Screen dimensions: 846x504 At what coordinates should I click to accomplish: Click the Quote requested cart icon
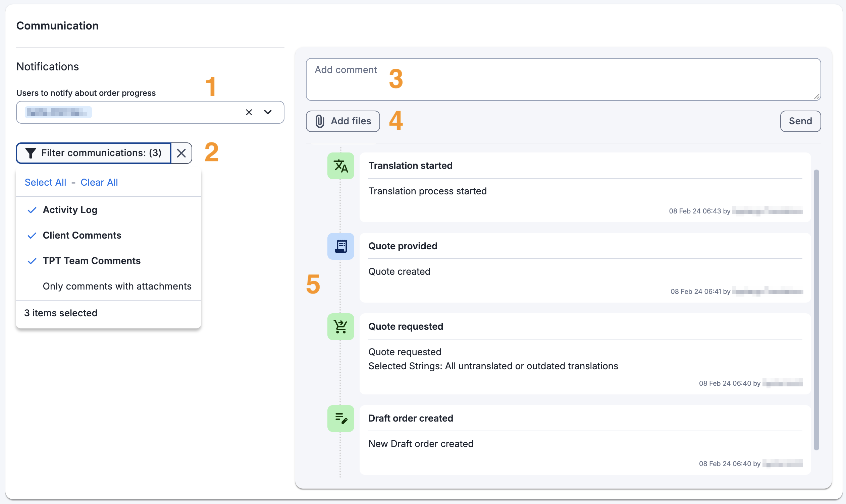(340, 327)
